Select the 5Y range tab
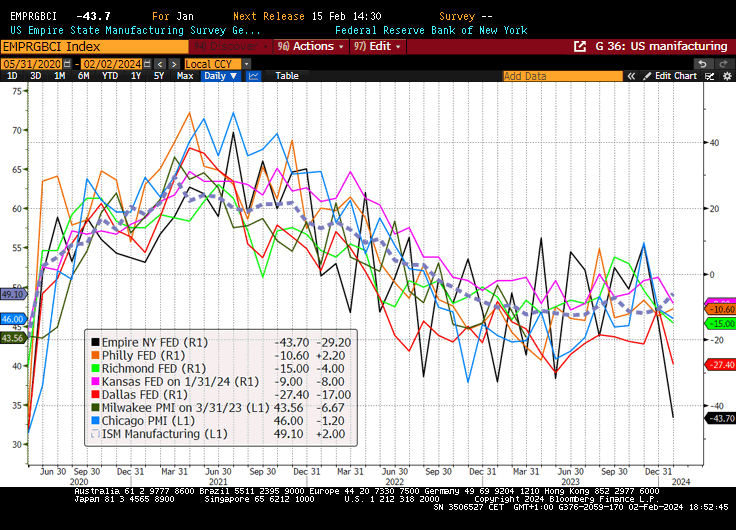Viewport: 736px width, 530px height. [159, 76]
